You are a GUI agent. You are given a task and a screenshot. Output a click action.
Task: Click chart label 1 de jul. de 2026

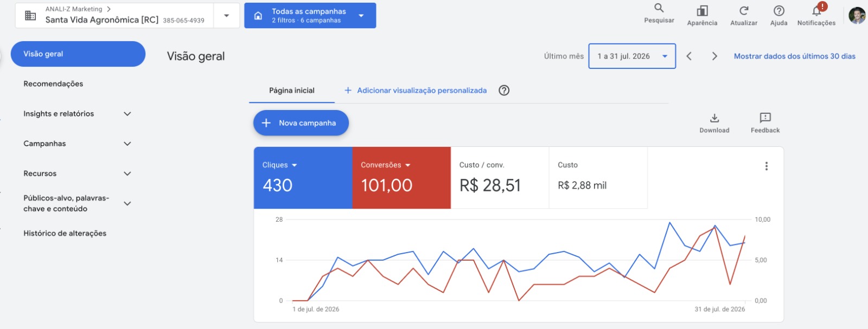point(316,309)
